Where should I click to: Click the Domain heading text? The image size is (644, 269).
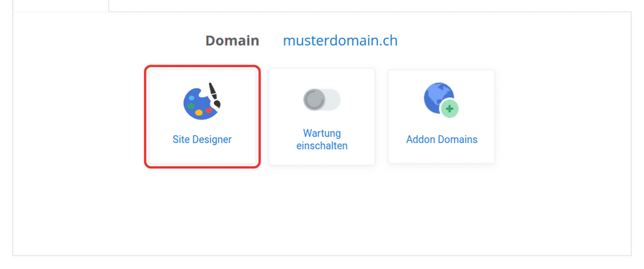click(232, 41)
